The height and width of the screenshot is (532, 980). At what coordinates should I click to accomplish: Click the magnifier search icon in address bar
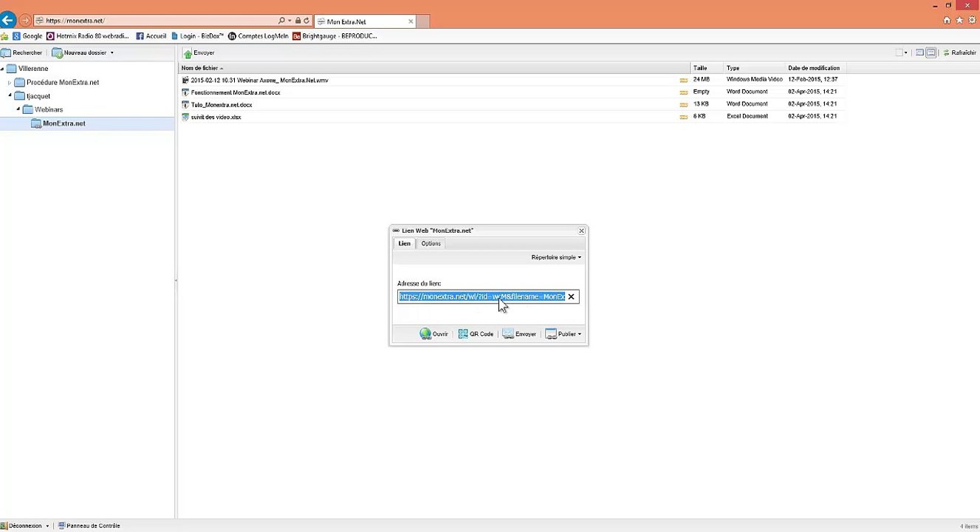coord(281,21)
